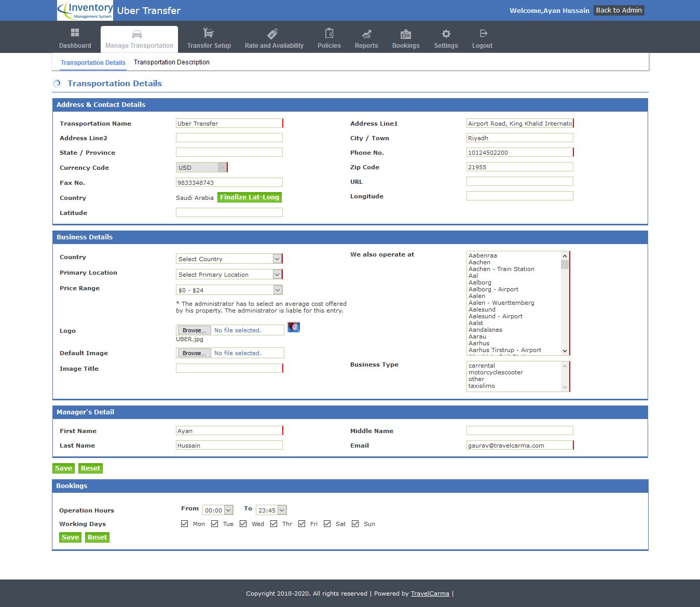Click Browse button for Logo
The image size is (700, 607).
[x=194, y=330]
